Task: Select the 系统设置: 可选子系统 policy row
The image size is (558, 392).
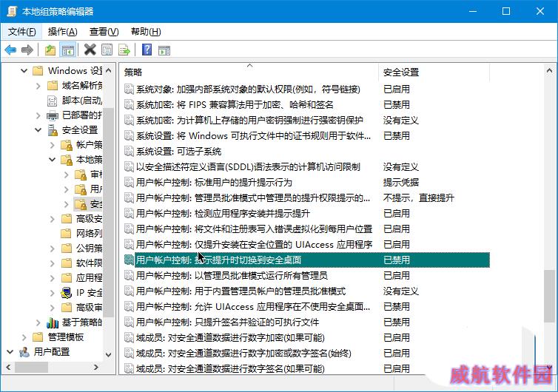Action: (x=178, y=151)
